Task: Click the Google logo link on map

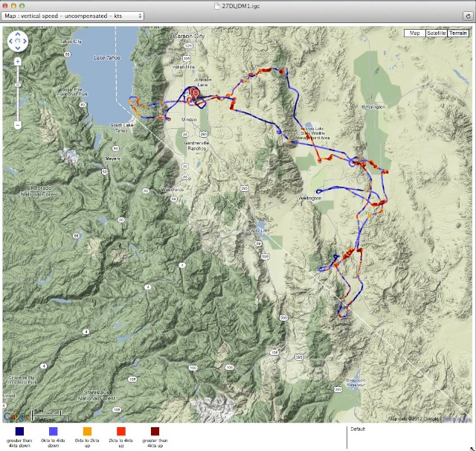Action: [16, 416]
